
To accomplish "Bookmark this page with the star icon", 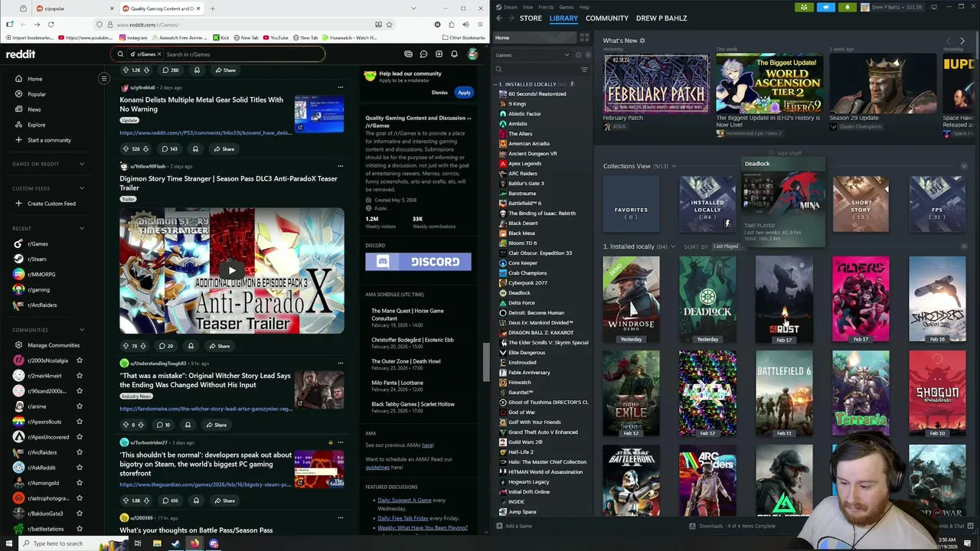I will pyautogui.click(x=389, y=24).
